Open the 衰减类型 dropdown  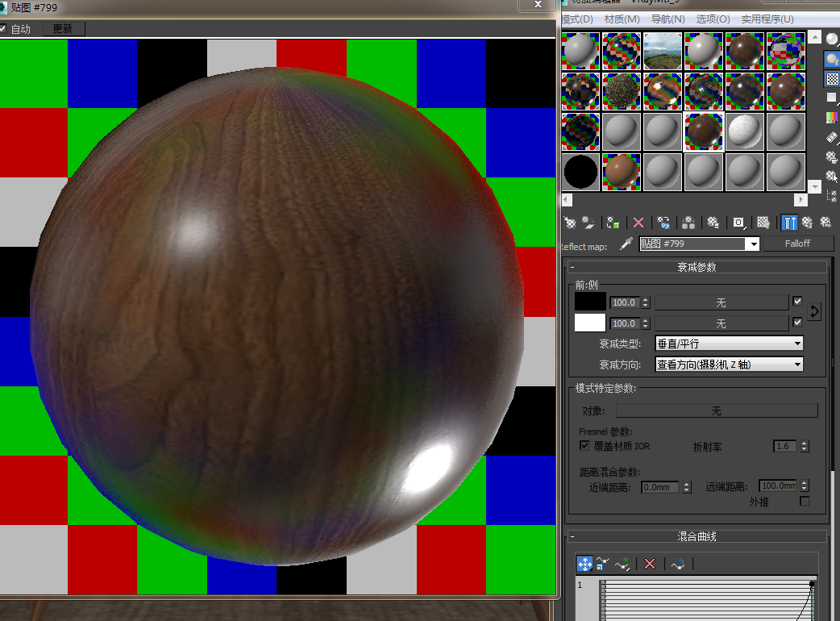pos(729,344)
